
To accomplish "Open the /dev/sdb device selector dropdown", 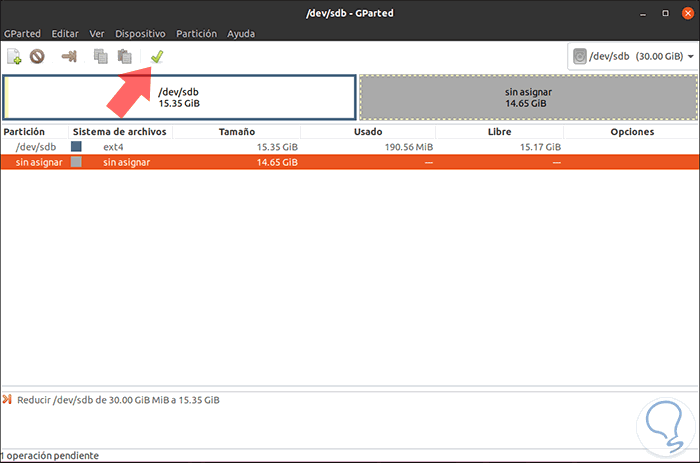I will pos(633,56).
